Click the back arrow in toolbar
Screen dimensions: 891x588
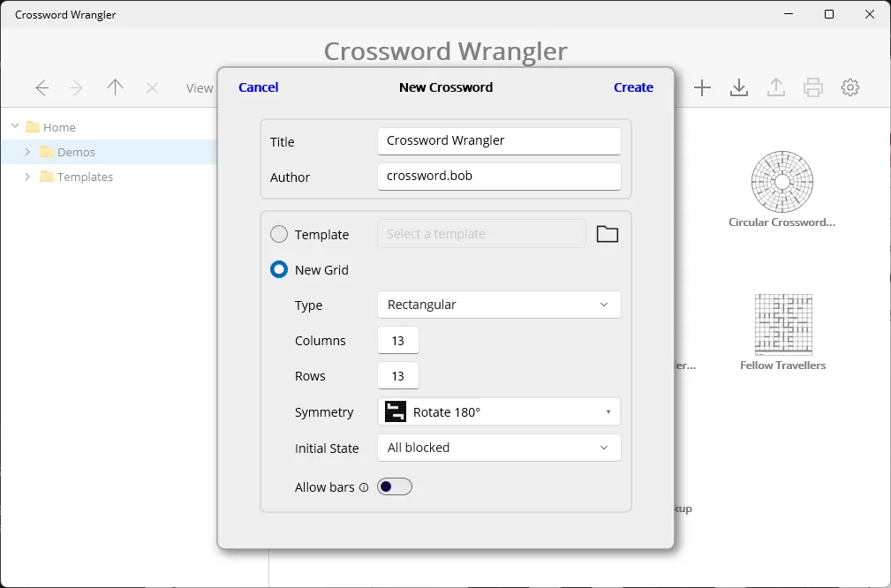pos(42,88)
